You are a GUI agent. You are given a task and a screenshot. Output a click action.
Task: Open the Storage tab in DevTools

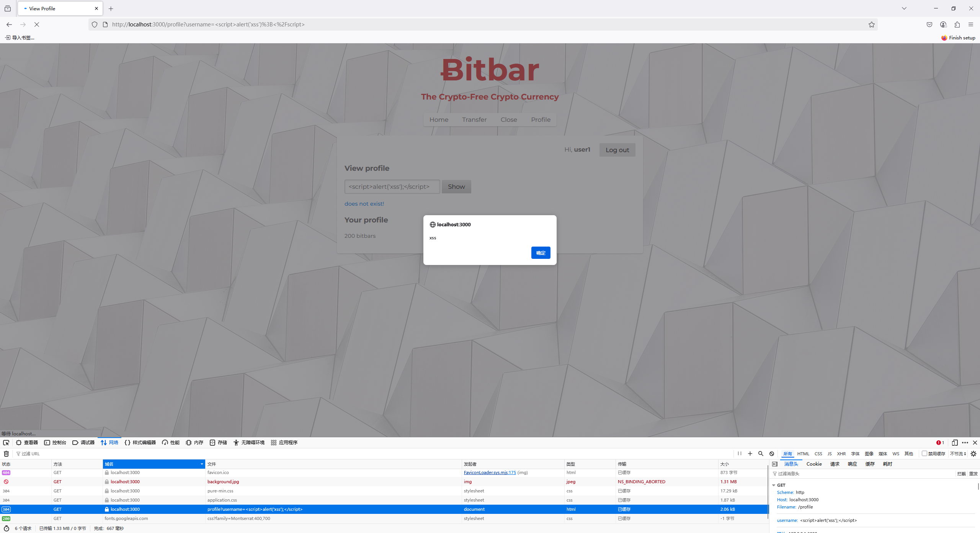click(x=218, y=443)
